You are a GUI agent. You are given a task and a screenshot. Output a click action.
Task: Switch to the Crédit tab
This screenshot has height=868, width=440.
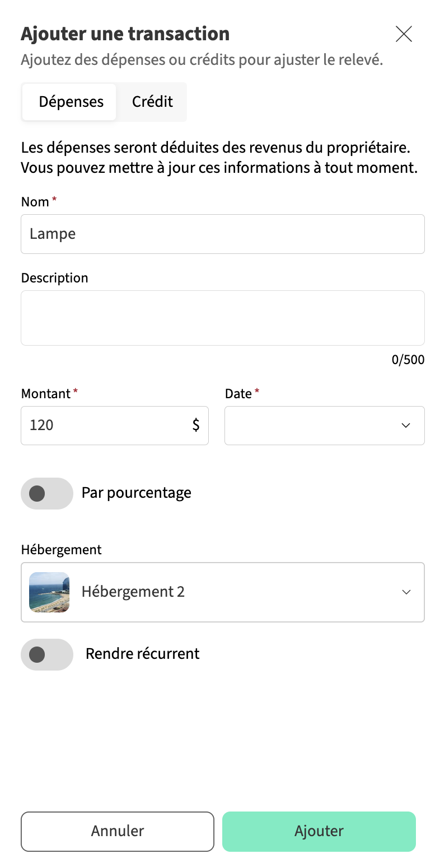point(152,102)
